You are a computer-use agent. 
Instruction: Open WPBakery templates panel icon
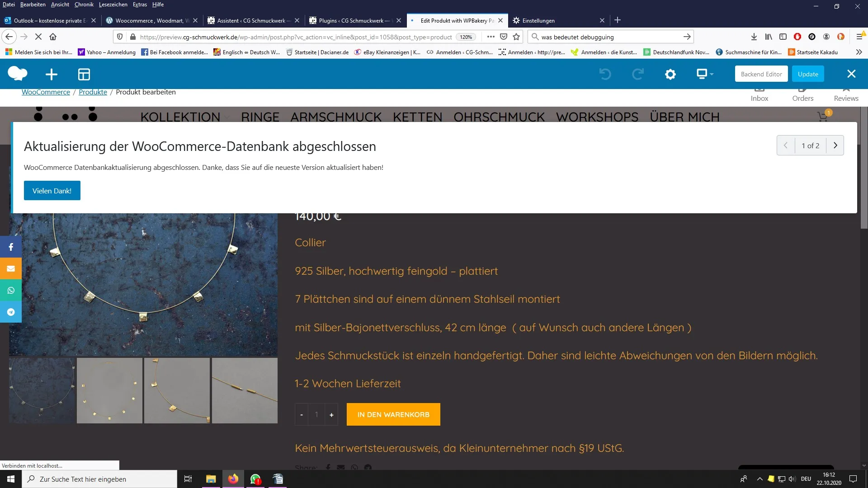(x=84, y=74)
